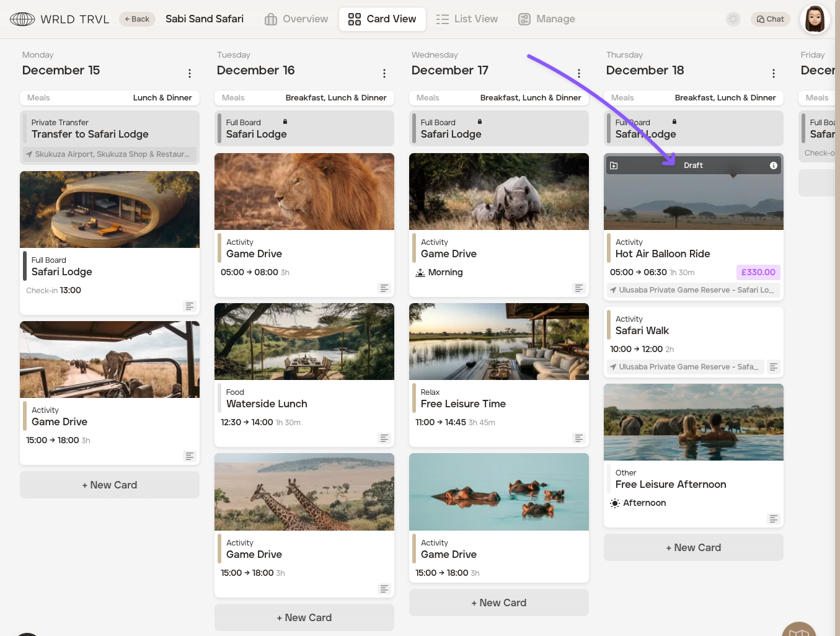
Task: Click the Back button
Action: tap(137, 19)
